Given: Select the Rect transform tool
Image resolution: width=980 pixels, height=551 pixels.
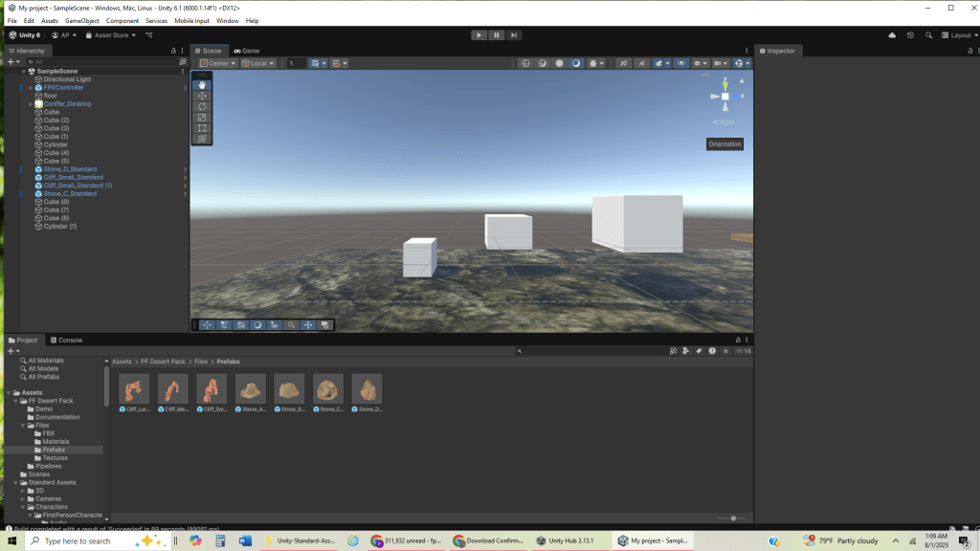Looking at the screenshot, I should coord(202,127).
